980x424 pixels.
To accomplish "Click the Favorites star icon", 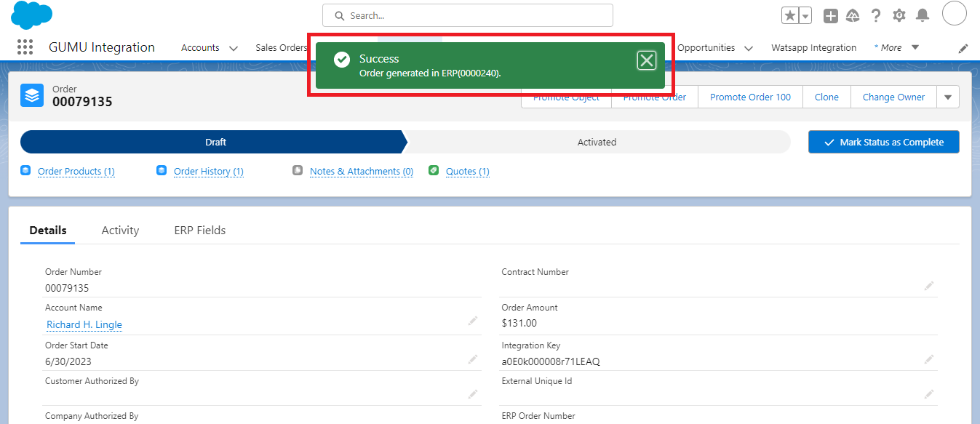I will pos(789,15).
